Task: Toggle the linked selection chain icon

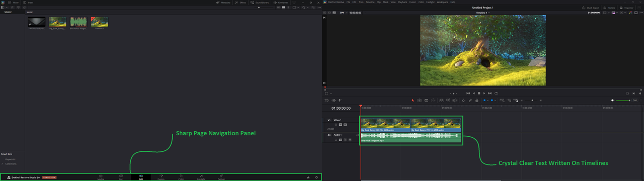Action: tap(470, 100)
